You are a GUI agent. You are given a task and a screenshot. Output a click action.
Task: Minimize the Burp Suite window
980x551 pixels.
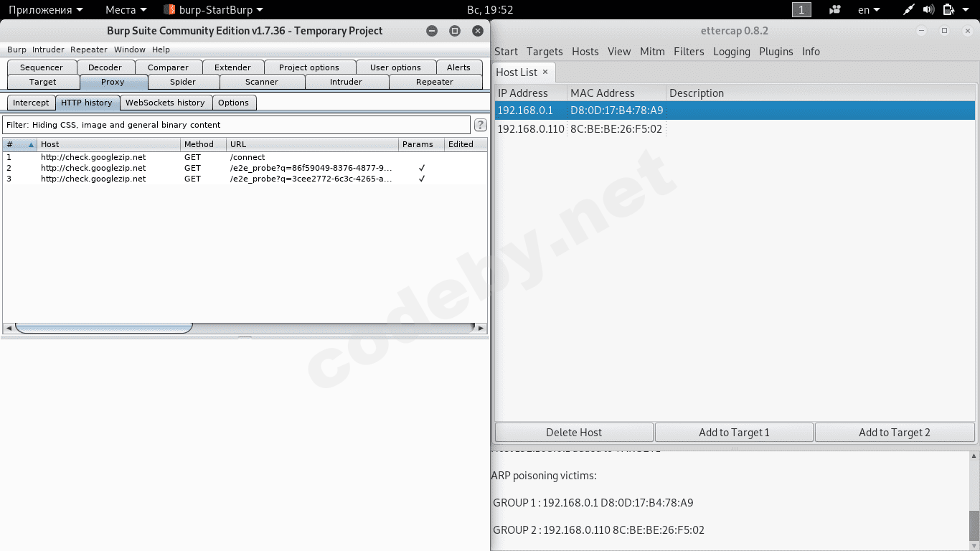432,31
